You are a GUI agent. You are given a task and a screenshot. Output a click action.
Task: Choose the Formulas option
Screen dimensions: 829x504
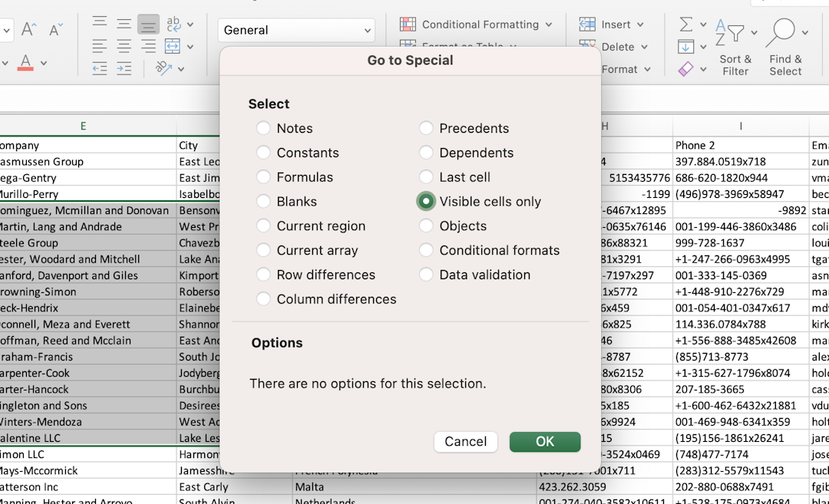[263, 176]
